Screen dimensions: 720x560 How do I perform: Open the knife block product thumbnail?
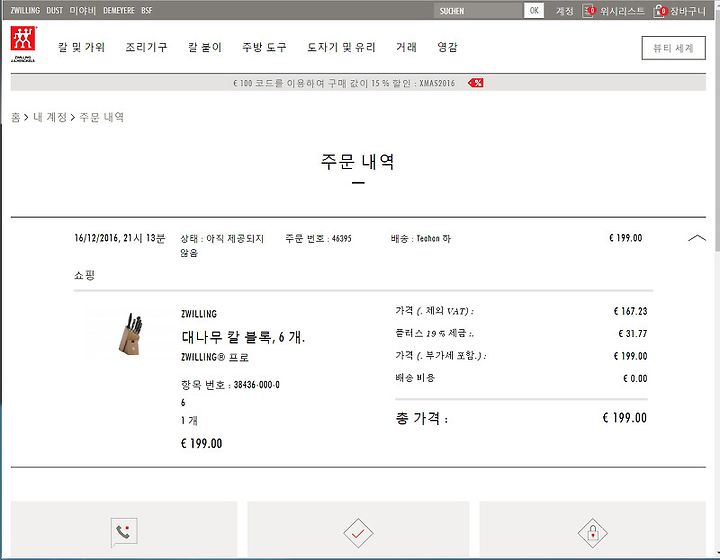130,334
